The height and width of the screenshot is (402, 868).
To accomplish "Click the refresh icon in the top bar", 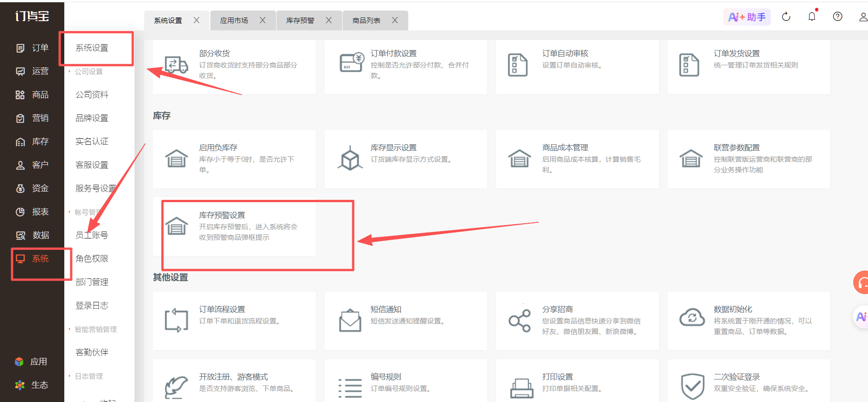I will [x=786, y=17].
